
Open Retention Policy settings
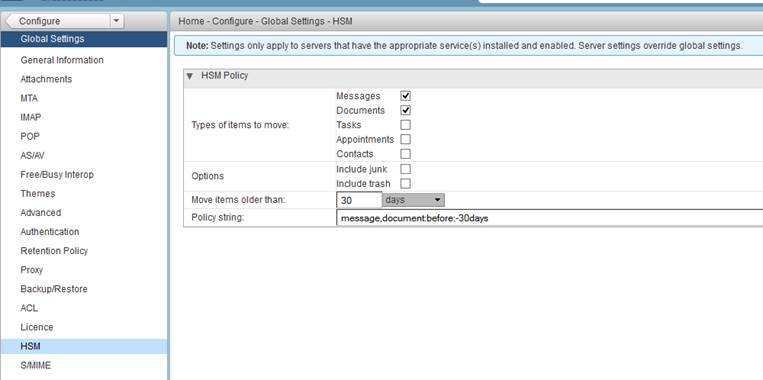click(x=54, y=251)
